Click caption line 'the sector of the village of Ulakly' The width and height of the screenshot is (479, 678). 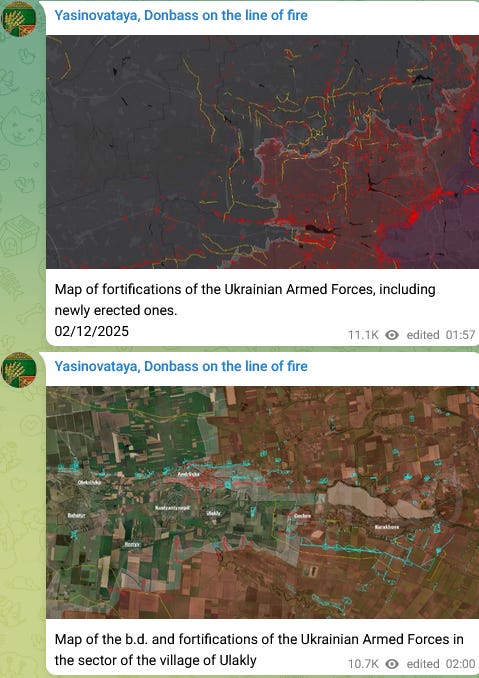(156, 660)
